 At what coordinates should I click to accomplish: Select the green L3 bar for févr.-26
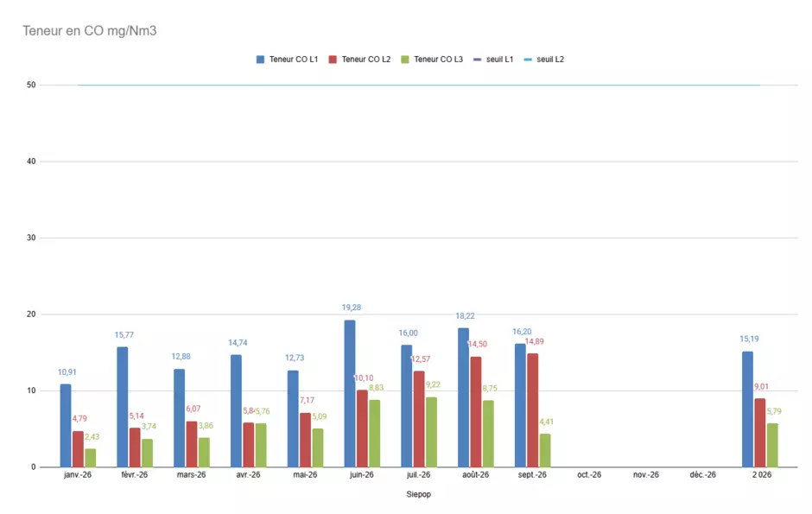point(148,453)
